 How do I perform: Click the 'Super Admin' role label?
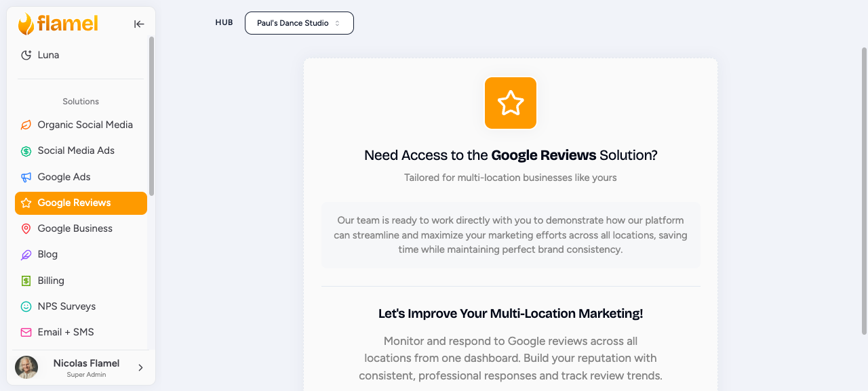tap(86, 375)
